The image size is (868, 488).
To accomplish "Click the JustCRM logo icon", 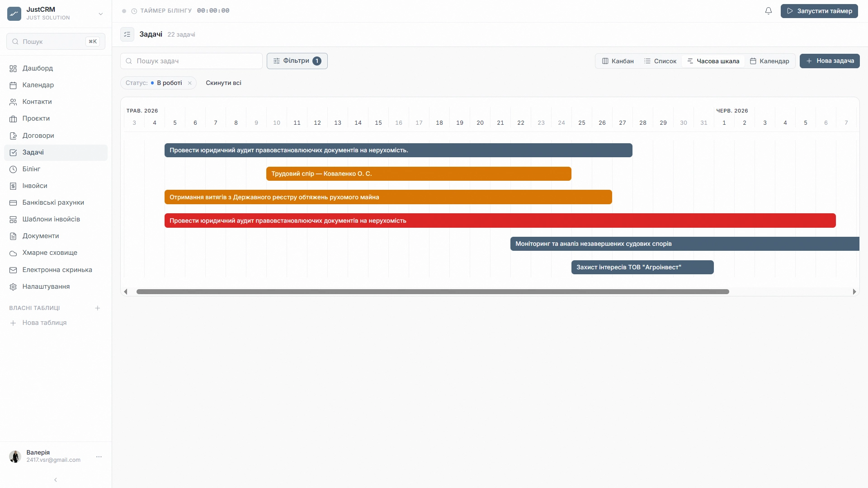I will (14, 14).
